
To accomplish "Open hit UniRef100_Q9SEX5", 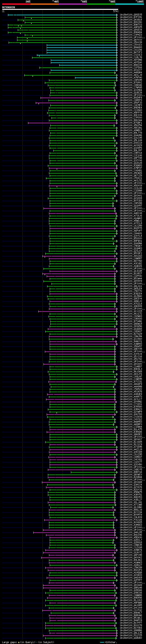I will pyautogui.click(x=131, y=15).
